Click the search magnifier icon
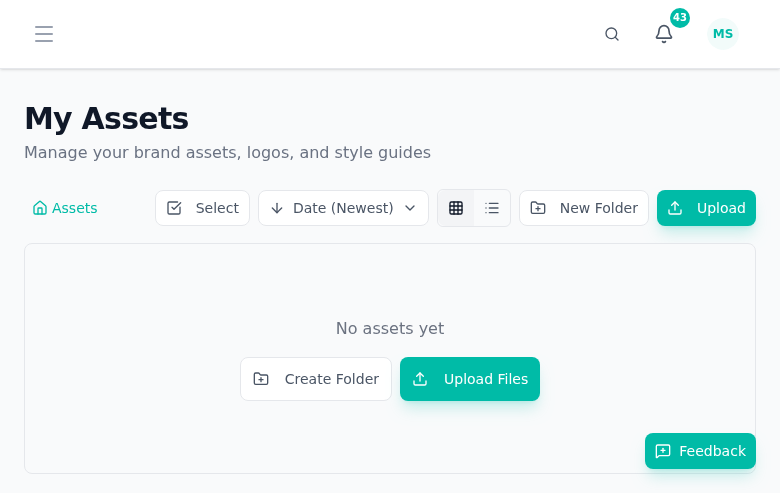Screen dimensions: 780x493 click(612, 34)
